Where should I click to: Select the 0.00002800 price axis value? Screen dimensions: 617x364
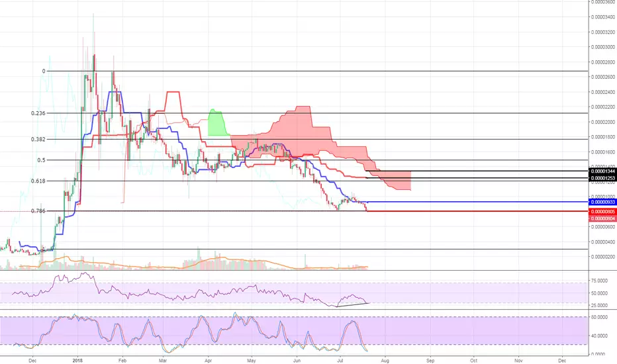603,62
